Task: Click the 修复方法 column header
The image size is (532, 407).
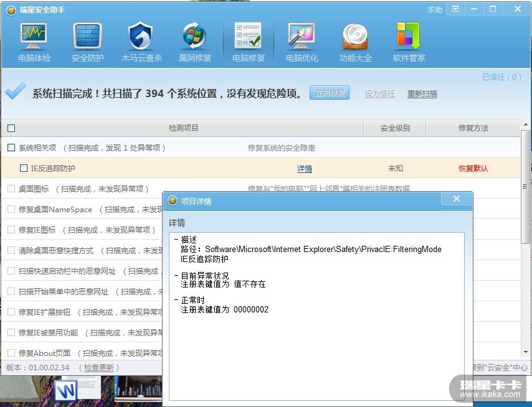Action: [473, 128]
